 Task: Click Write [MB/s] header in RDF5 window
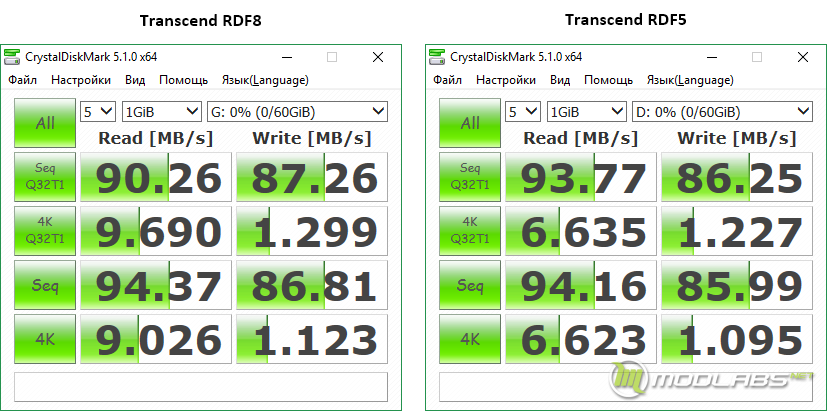point(737,138)
